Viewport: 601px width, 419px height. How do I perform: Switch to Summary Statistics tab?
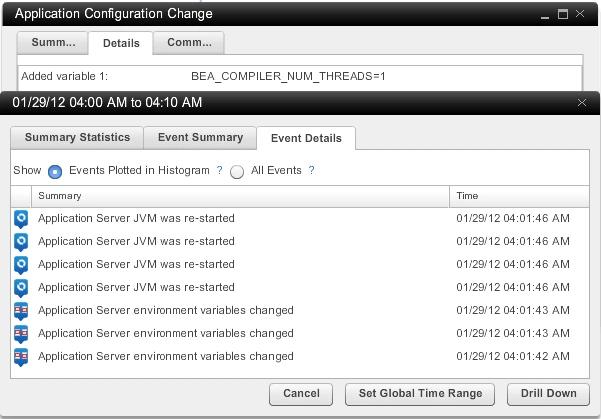click(x=77, y=138)
